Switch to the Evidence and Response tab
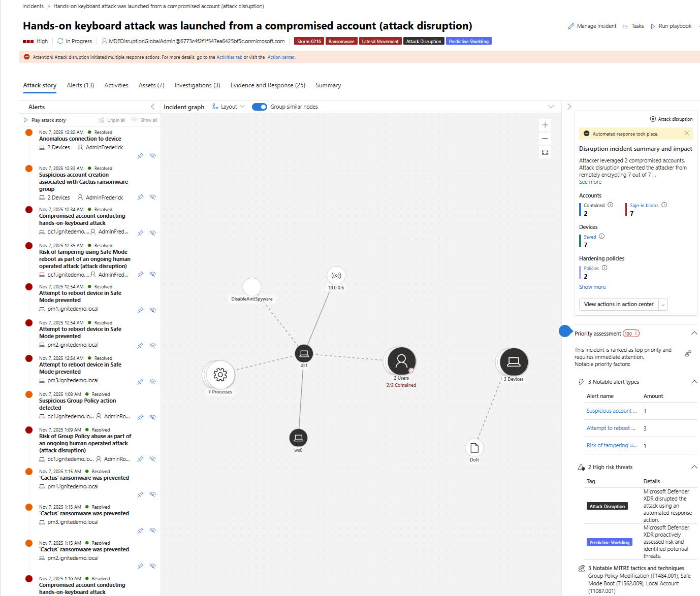700x596 pixels. (x=268, y=85)
